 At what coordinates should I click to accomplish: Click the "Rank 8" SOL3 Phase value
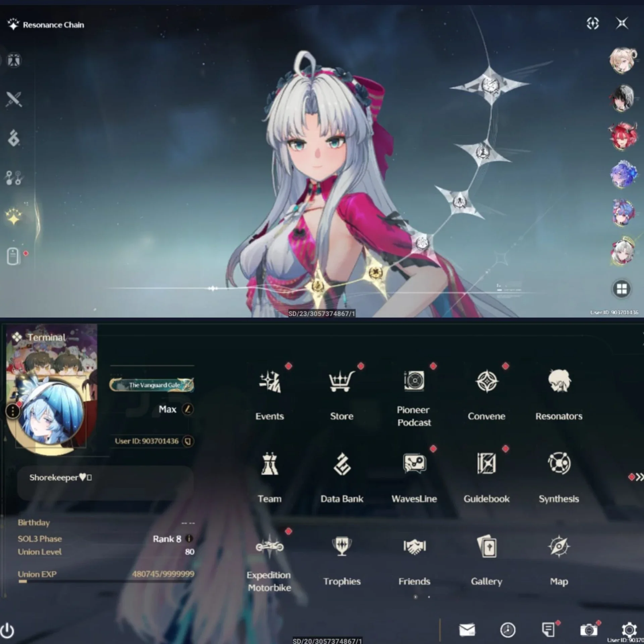pos(167,539)
